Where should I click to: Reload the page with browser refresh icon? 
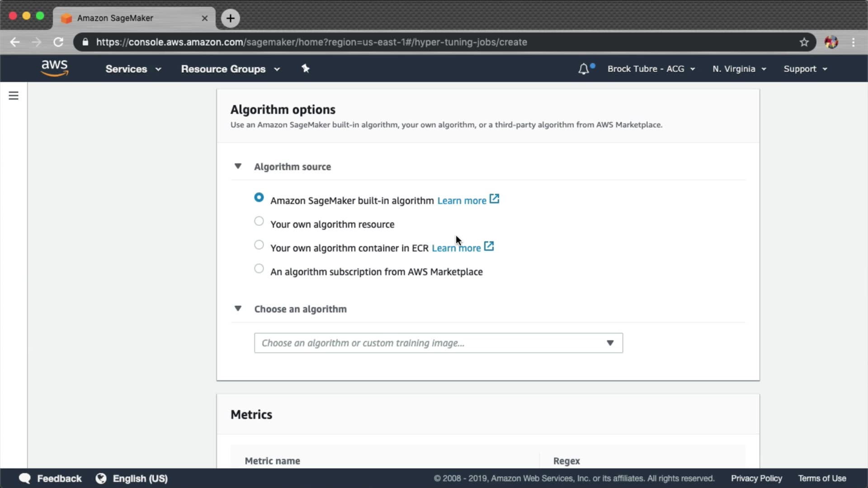[58, 42]
